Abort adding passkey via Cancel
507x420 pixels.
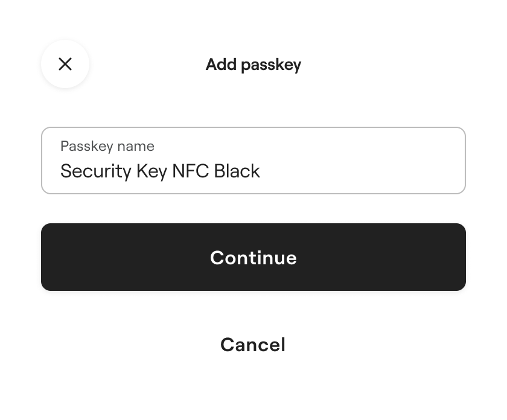253,345
